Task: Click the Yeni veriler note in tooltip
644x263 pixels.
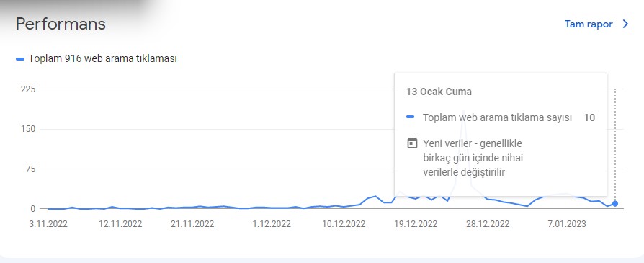Action: tap(473, 158)
